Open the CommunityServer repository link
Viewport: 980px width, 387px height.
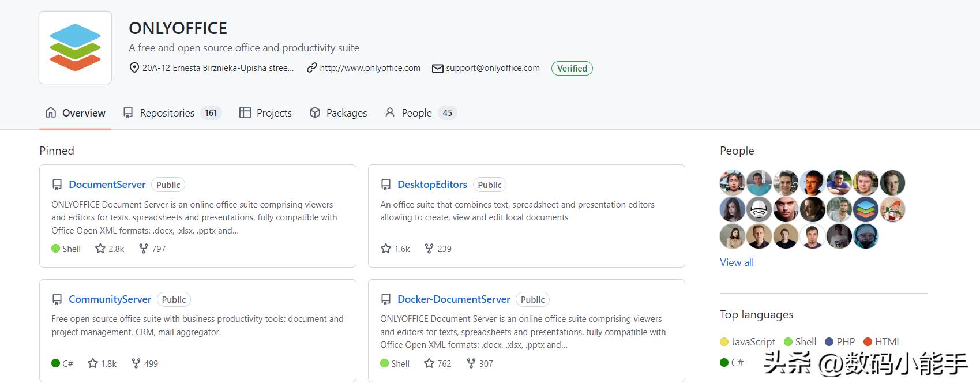pos(110,299)
